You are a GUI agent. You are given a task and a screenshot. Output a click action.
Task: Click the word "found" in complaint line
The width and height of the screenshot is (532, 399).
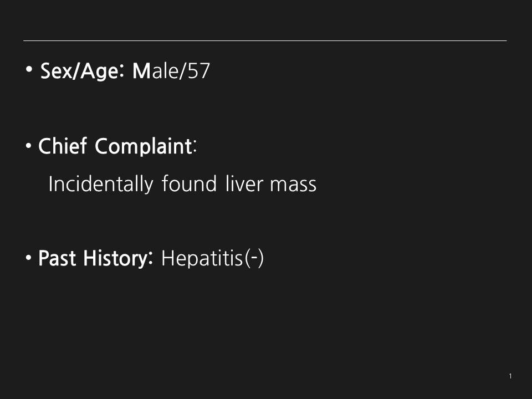coord(189,183)
